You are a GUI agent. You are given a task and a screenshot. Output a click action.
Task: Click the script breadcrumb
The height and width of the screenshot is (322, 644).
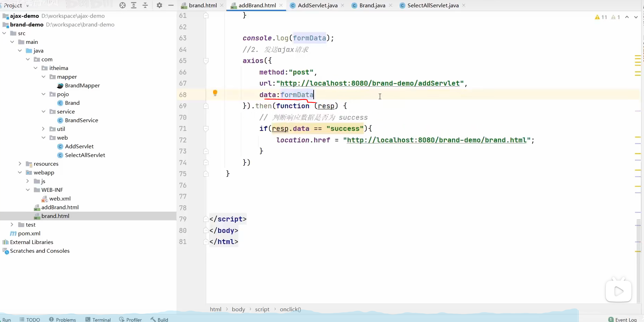pos(262,309)
